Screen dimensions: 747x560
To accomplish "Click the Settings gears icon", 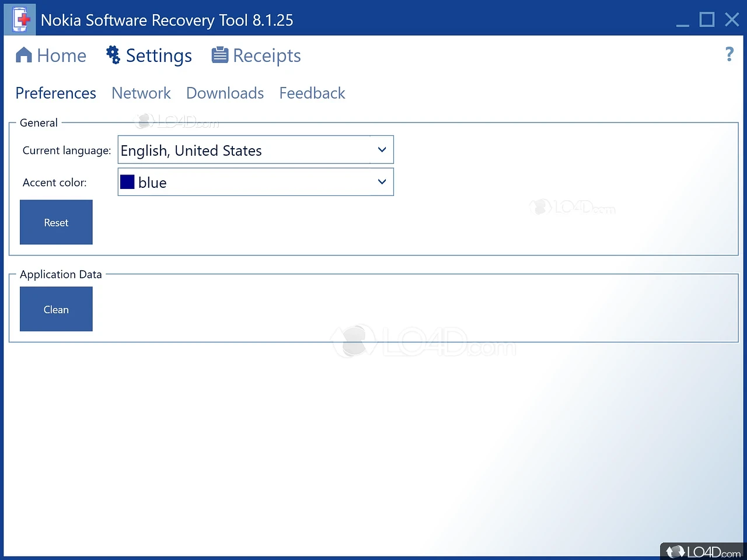I will point(113,55).
